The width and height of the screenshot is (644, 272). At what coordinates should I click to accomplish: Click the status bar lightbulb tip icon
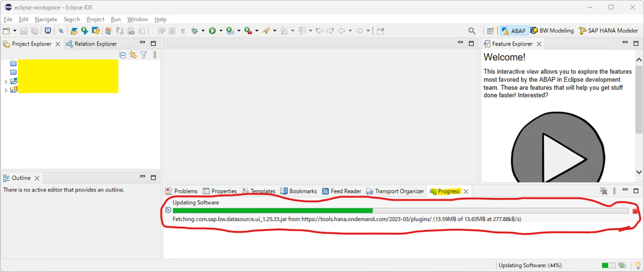[638, 265]
